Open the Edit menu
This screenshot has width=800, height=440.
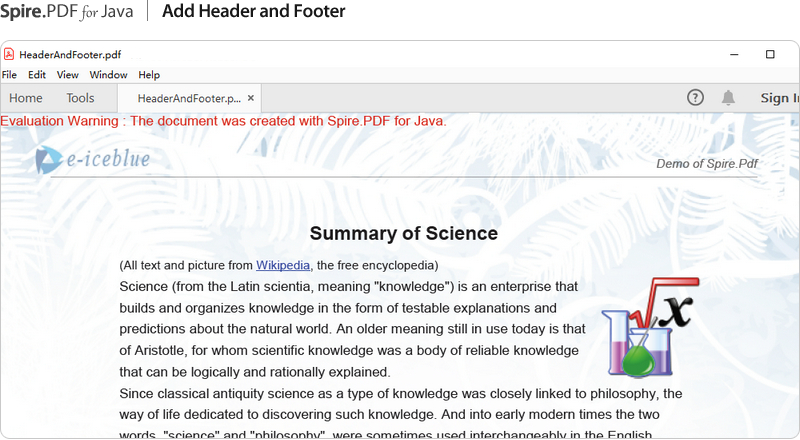coord(37,75)
